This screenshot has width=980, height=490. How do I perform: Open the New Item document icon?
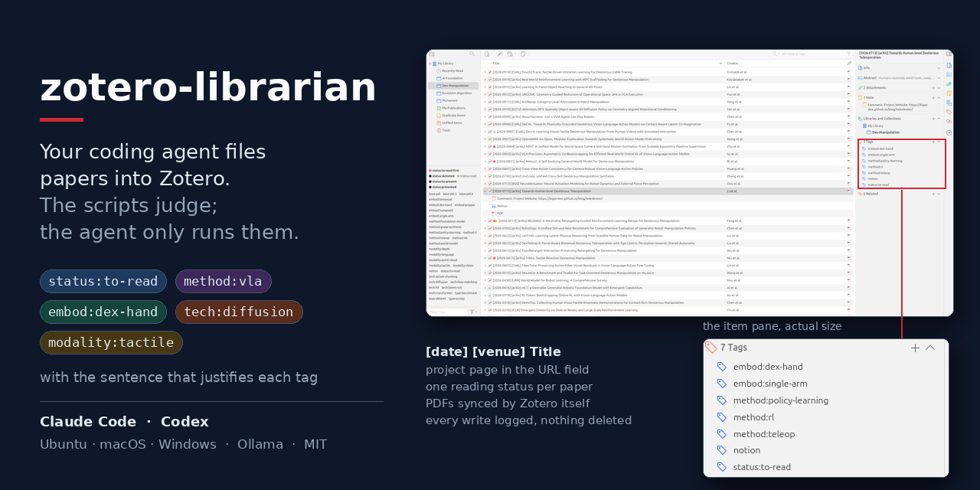coord(487,54)
